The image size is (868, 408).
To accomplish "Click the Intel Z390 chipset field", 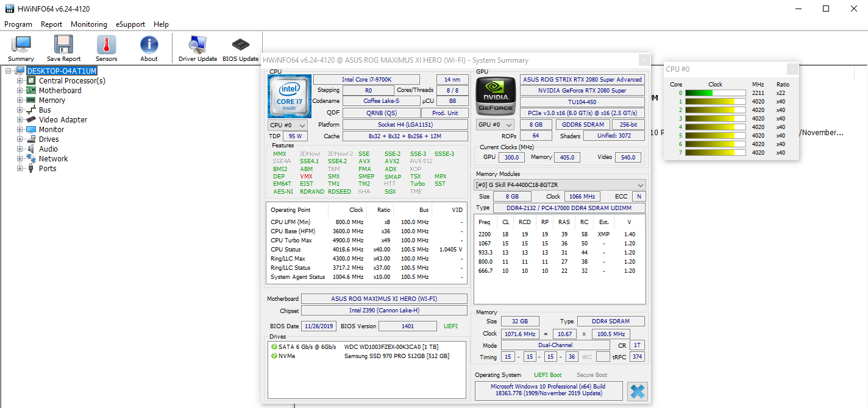I will (384, 311).
